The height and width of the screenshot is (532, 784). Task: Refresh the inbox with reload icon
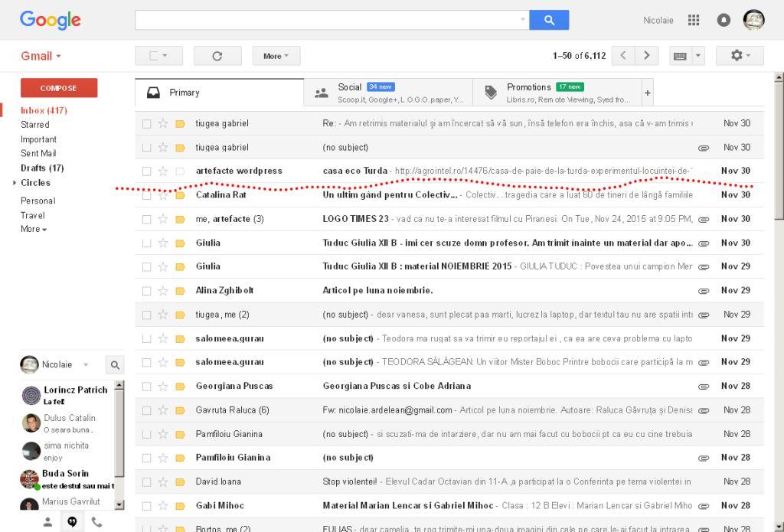[217, 56]
